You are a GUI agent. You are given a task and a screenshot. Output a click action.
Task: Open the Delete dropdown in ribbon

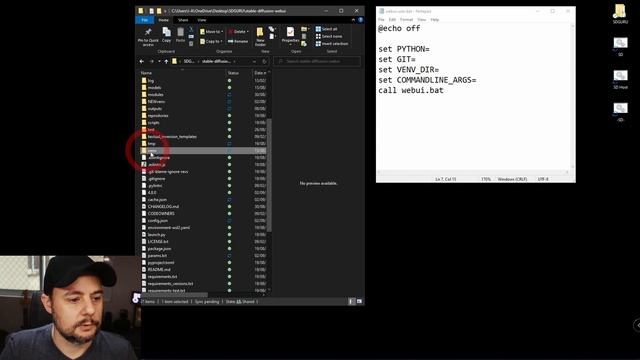[239, 31]
